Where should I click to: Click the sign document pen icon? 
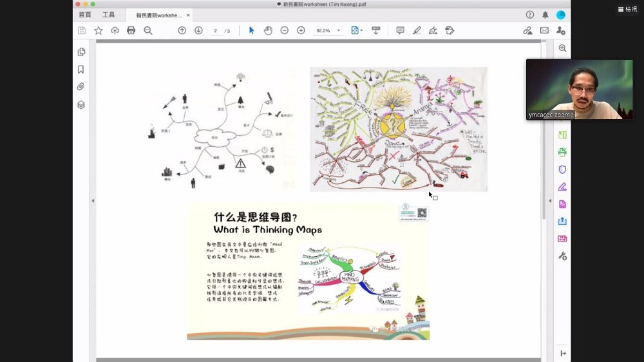coord(433,30)
